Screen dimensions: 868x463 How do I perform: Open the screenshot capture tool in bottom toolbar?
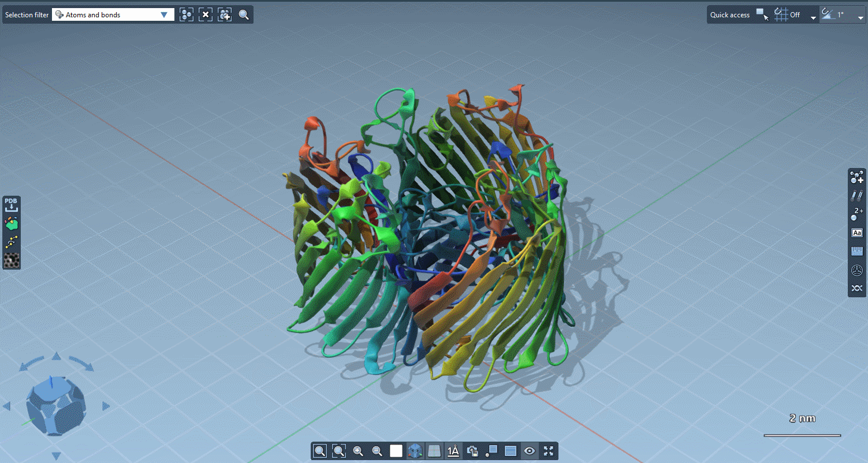(473, 451)
